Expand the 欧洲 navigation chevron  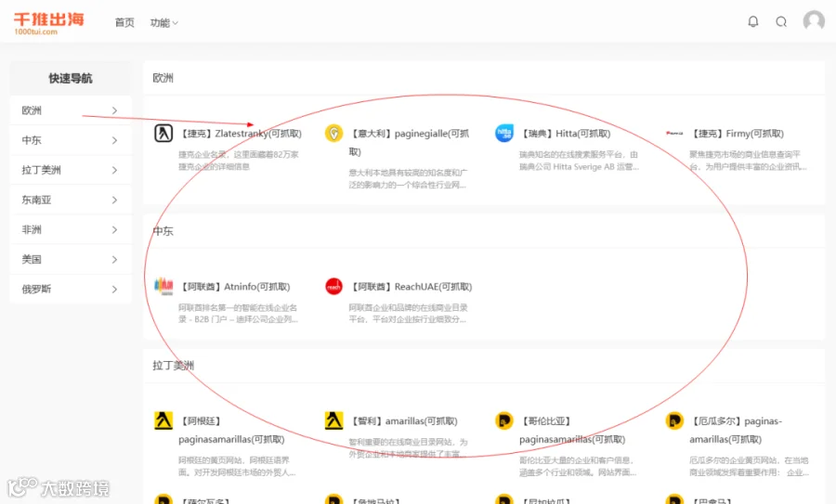pos(114,110)
